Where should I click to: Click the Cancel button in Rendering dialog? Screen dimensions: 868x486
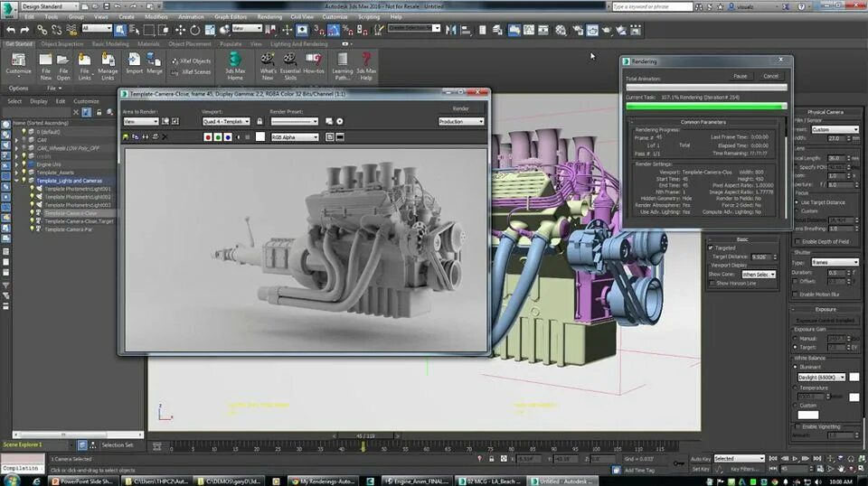pos(770,76)
